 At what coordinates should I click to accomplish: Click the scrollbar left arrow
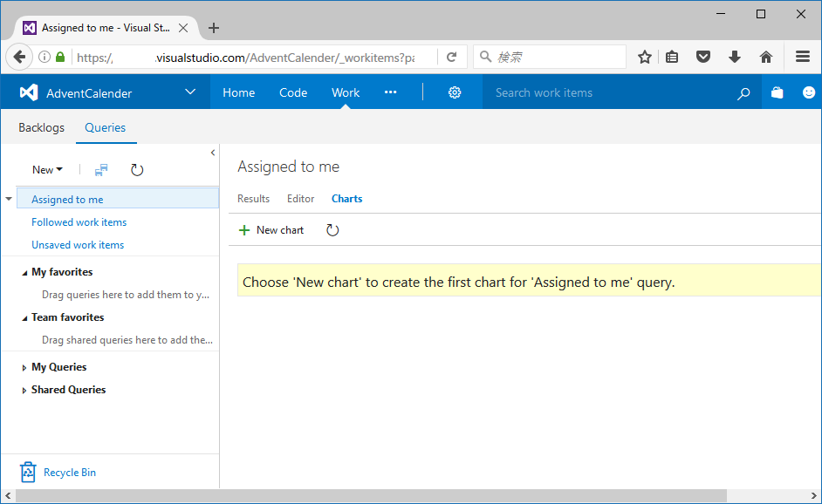pyautogui.click(x=8, y=495)
